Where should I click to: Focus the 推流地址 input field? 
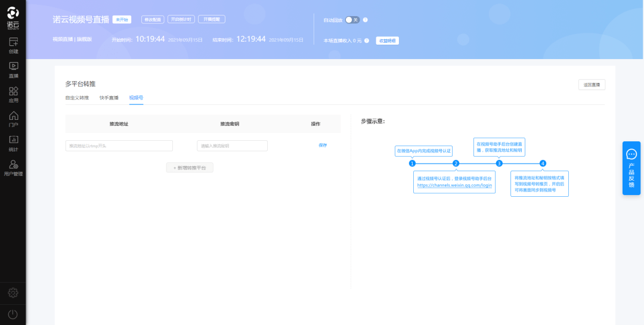(119, 146)
